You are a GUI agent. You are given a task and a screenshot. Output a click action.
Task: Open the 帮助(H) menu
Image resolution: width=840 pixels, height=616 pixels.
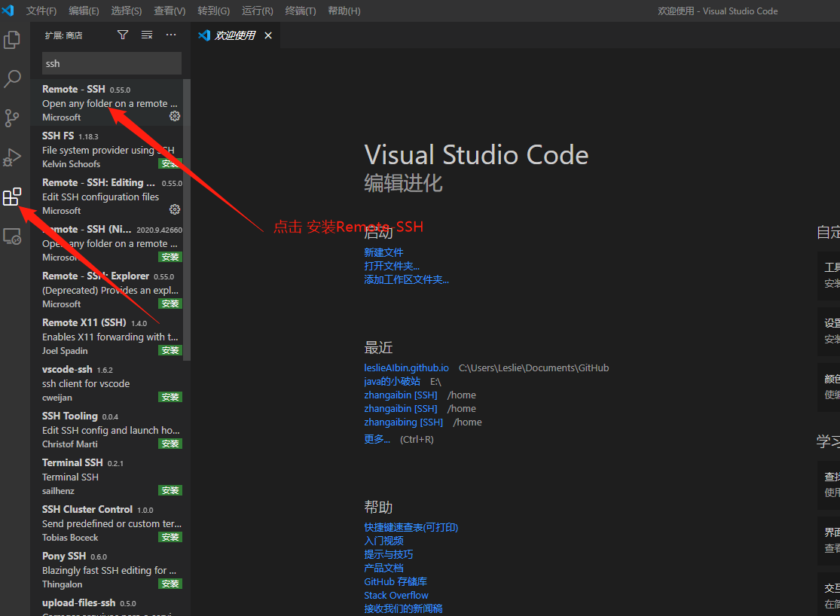click(344, 11)
